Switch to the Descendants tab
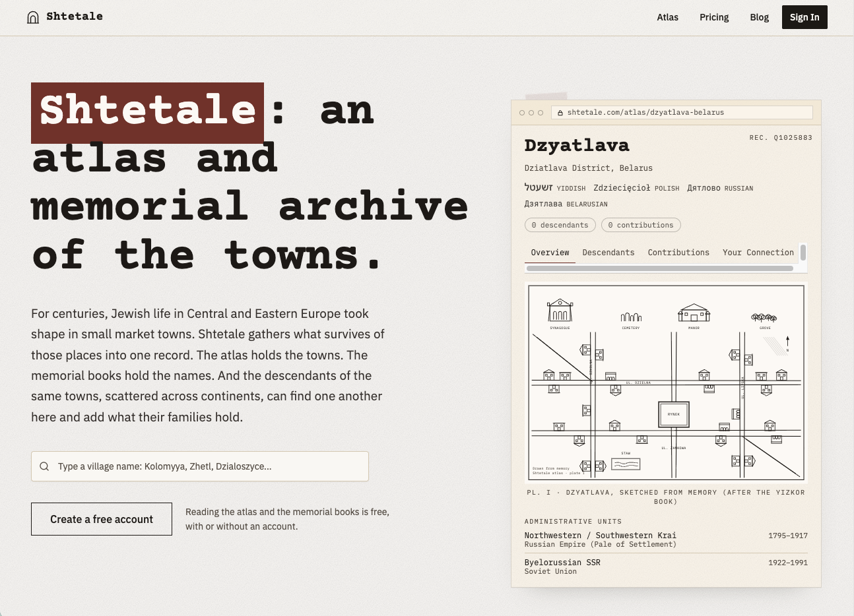854x616 pixels. 608,253
